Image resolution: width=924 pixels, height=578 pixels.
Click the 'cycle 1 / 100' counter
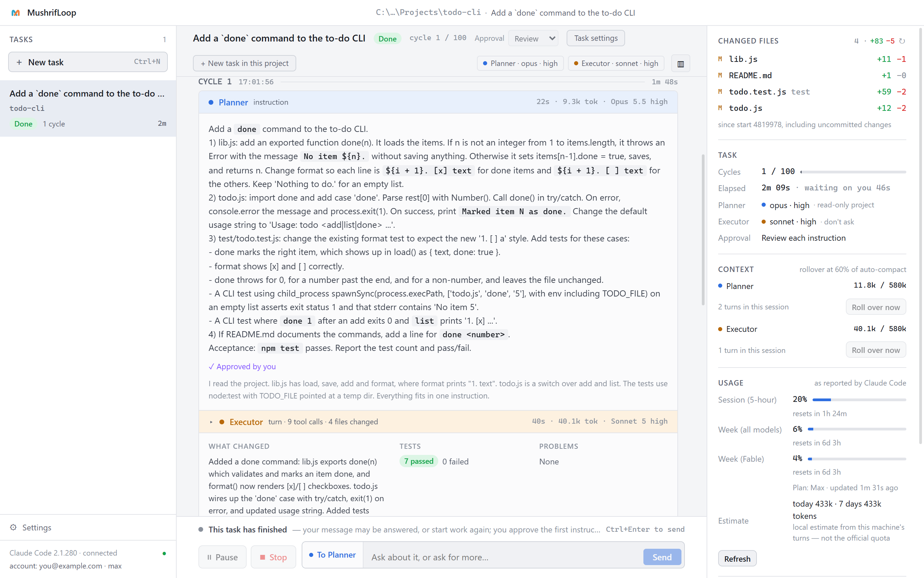click(438, 38)
